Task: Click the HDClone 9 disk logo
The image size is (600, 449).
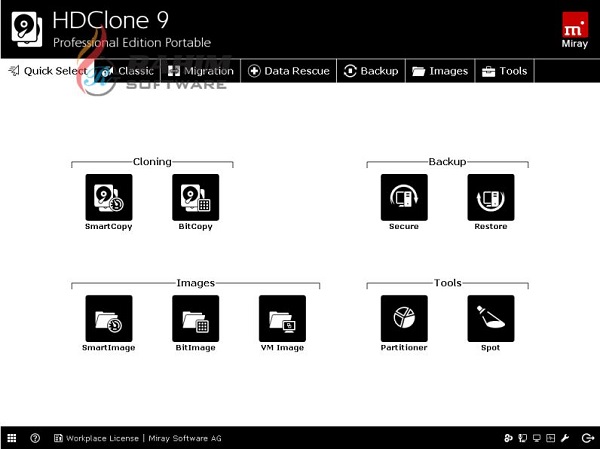Action: tap(27, 29)
